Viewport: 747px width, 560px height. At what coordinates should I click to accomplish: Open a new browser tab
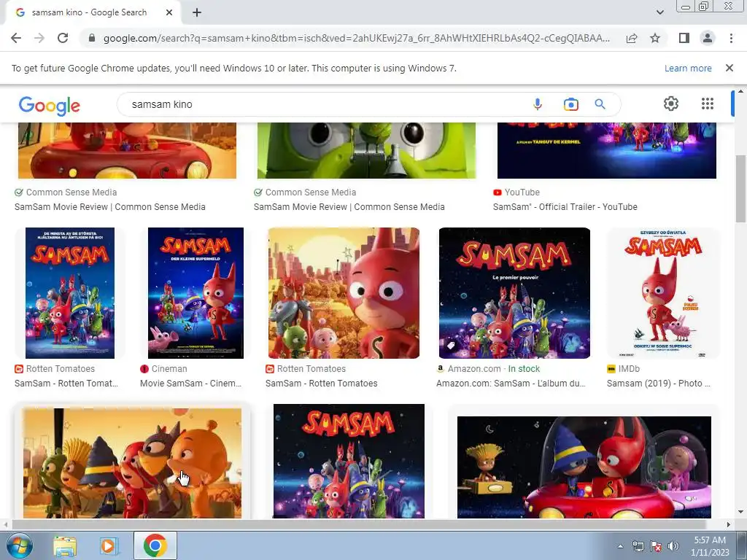(197, 13)
